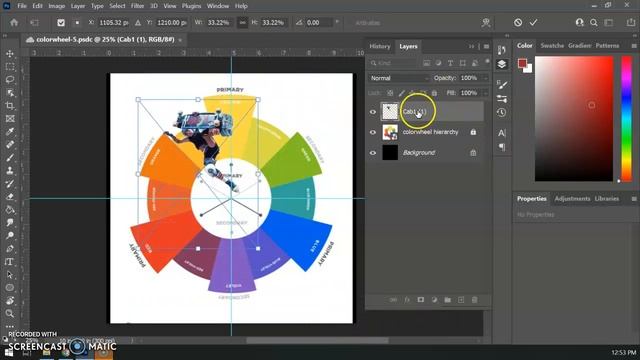The width and height of the screenshot is (640, 360).
Task: Select the Crop tool
Action: pos(10,106)
